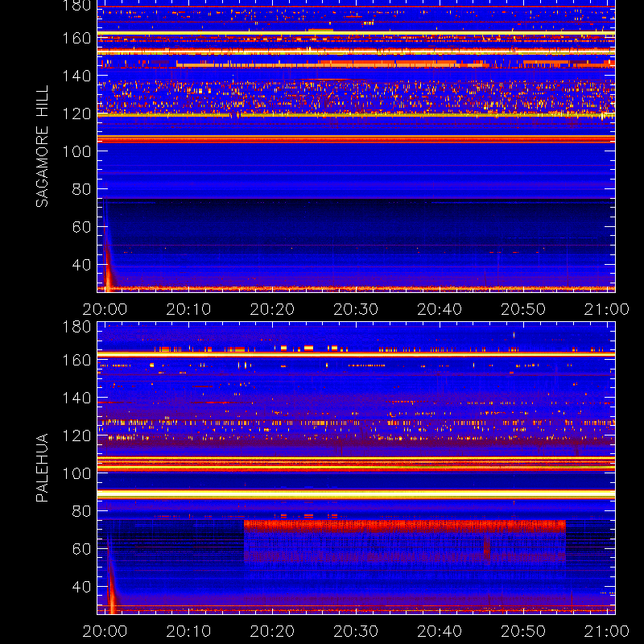Screen dimensions: 644x644
Task: Click 20:20 under the Palehua plot
Action: 272,631
